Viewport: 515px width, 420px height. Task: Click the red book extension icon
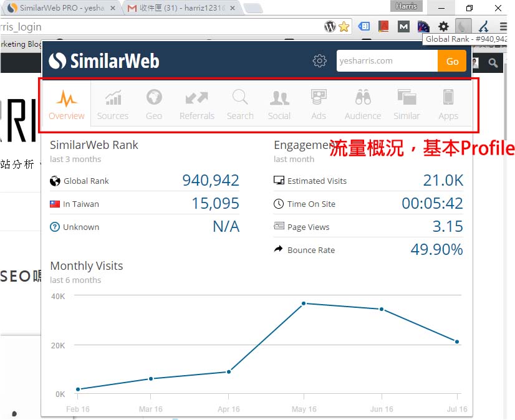[x=383, y=26]
